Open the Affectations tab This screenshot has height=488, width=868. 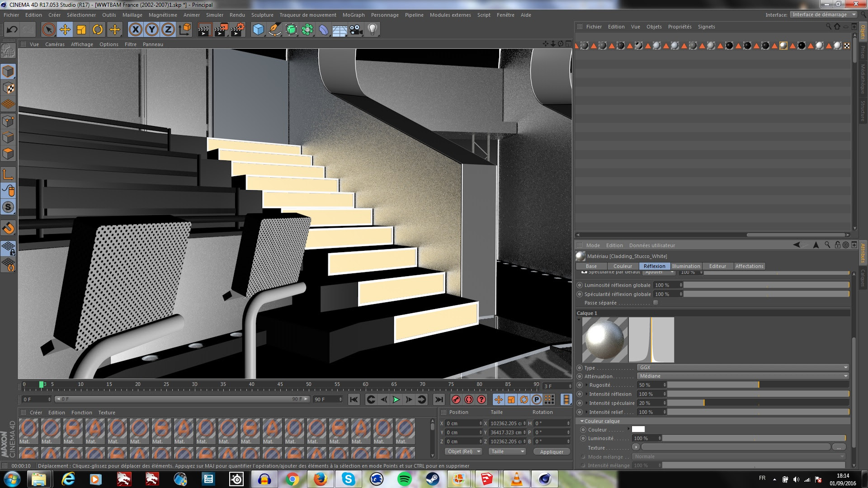click(x=749, y=266)
